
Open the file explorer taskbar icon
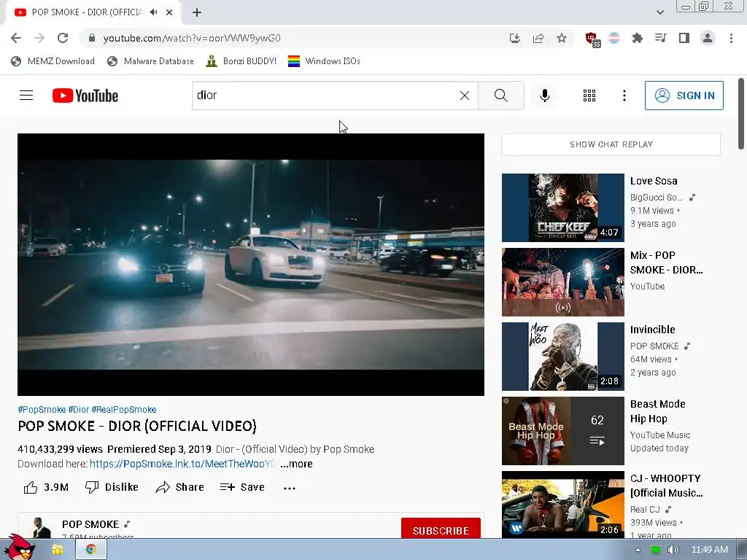[58, 550]
